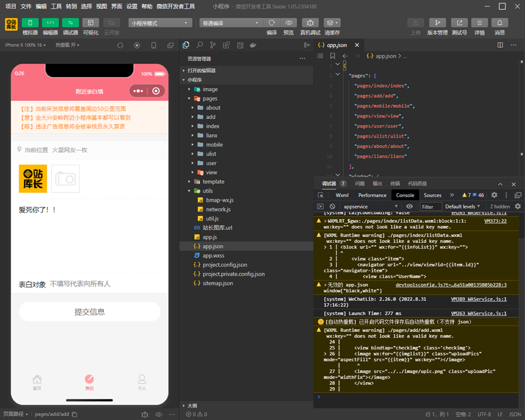The height and width of the screenshot is (420, 525).
Task: Open the Default levels dropdown
Action: tap(463, 206)
